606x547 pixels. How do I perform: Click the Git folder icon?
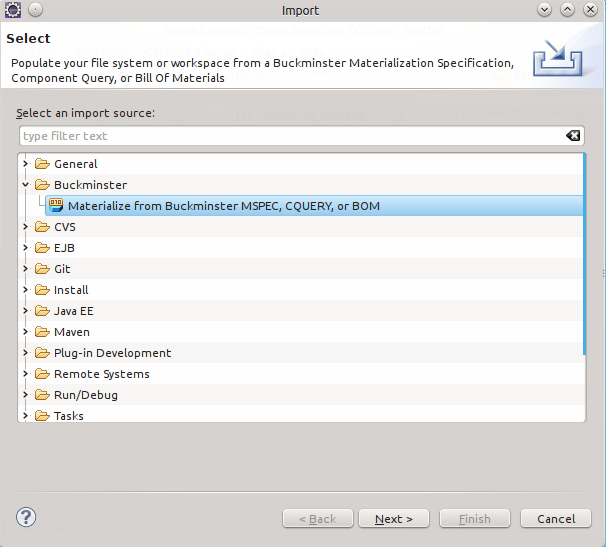(x=42, y=269)
